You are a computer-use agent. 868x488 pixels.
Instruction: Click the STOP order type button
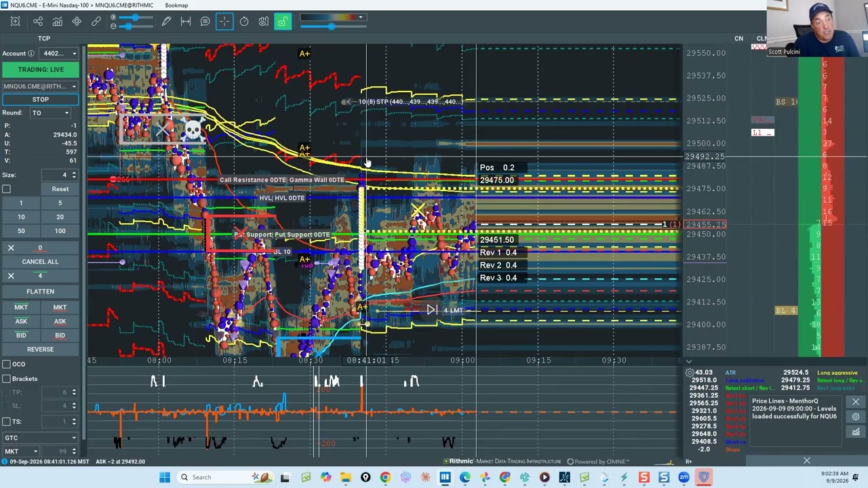click(x=41, y=100)
